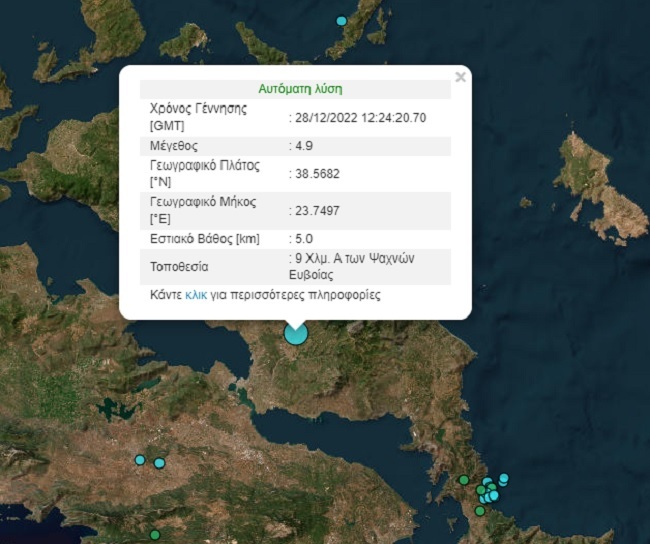650x544 pixels.
Task: Select the cyan marker at the map's top edge
Action: point(342,20)
